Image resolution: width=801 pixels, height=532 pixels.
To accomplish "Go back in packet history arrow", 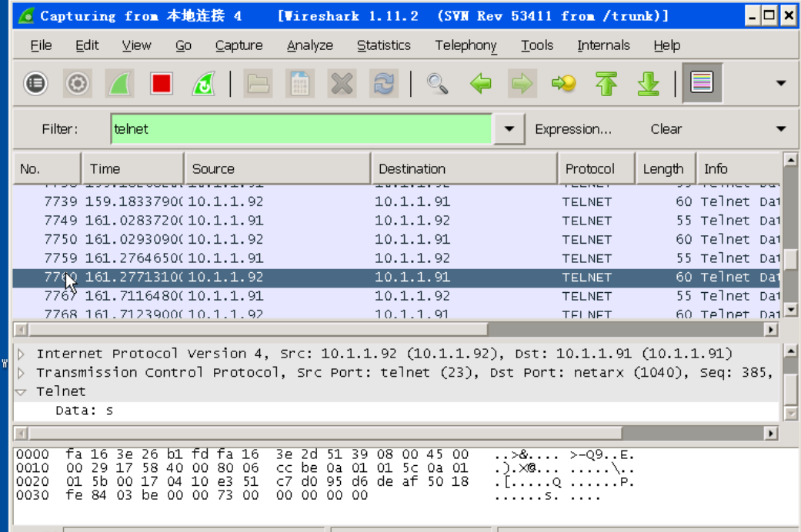I will point(480,83).
